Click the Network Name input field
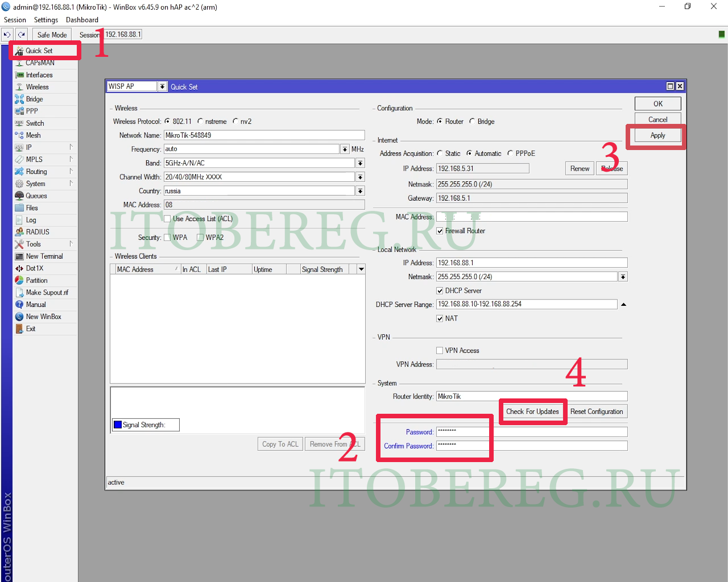728x582 pixels. tap(264, 135)
